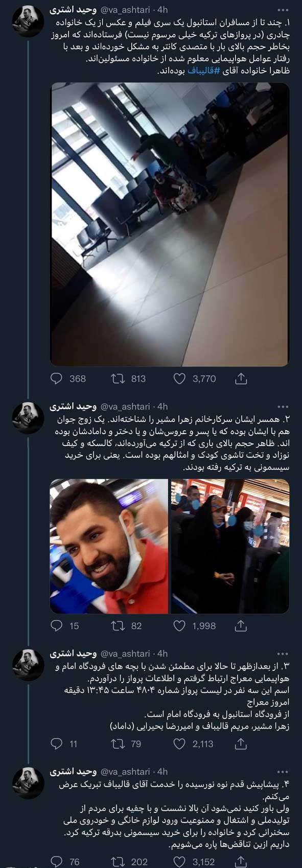Image resolution: width=302 pixels, height=868 pixels.
Task: Open @va_ashtari profile from first tweet handle
Action: click(125, 10)
